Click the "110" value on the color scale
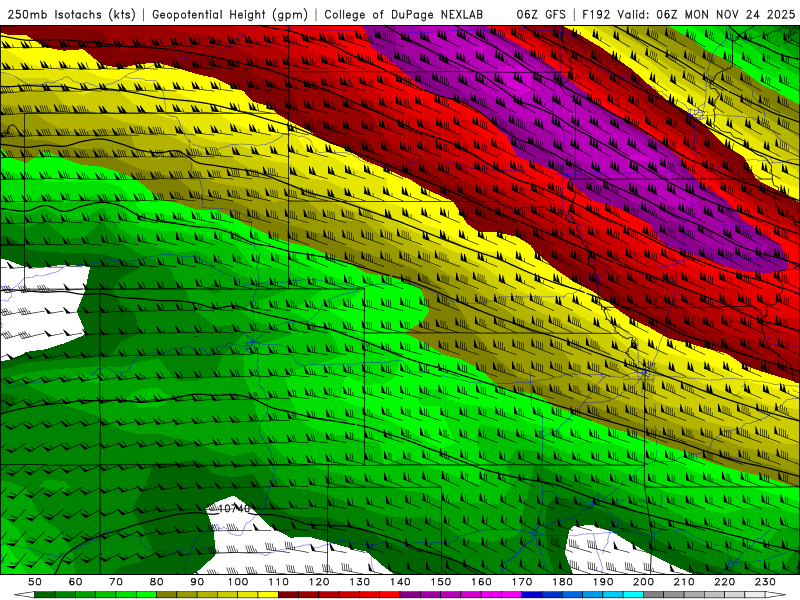The height and width of the screenshot is (600, 800). (278, 582)
